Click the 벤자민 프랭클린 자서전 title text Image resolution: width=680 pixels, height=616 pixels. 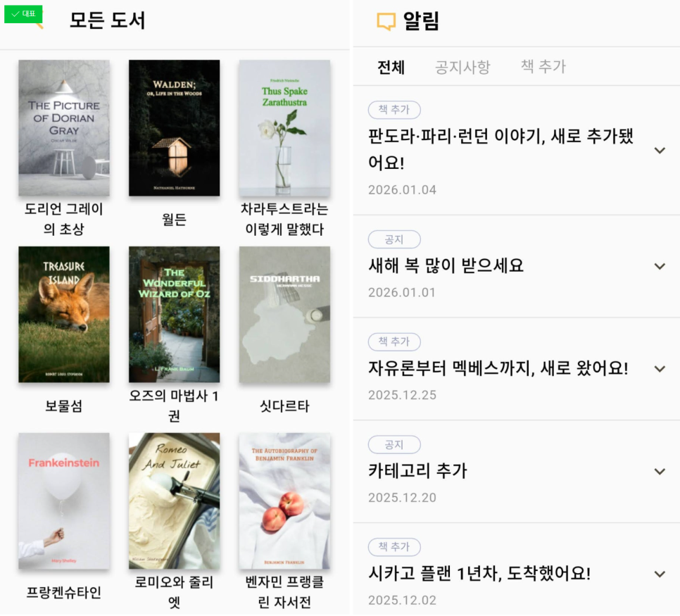[284, 592]
